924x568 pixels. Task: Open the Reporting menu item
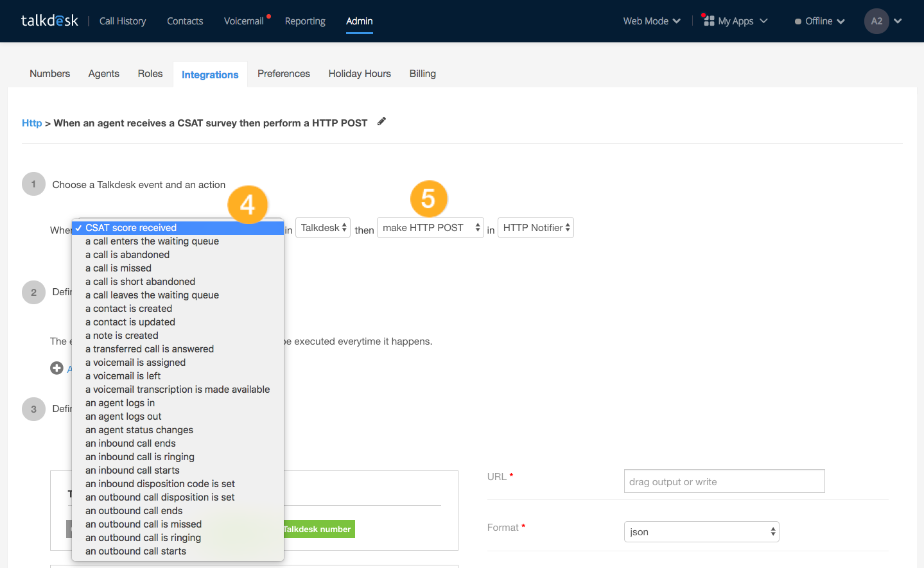coord(305,21)
